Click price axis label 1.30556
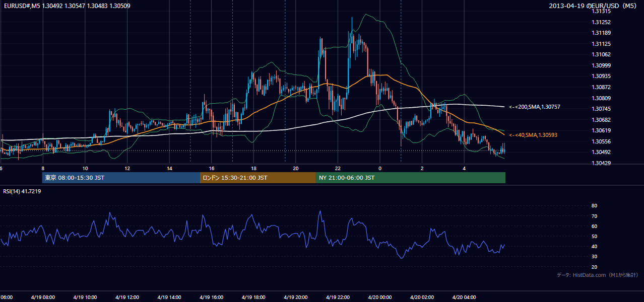The width and height of the screenshot is (644, 302). pos(601,141)
